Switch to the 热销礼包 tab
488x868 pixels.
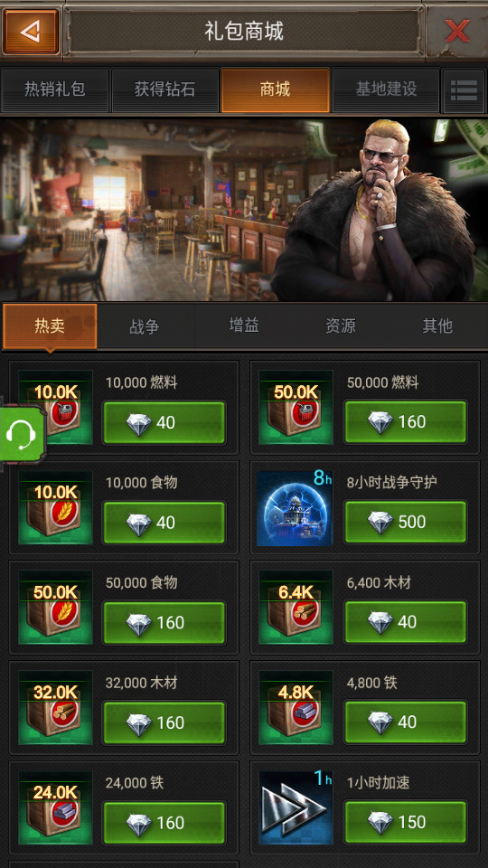coord(55,90)
